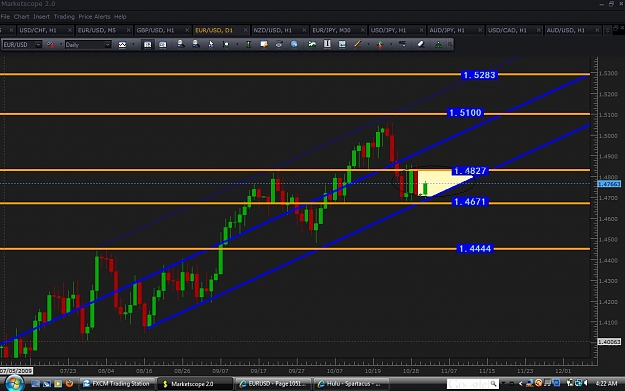Close the GBP/USD, H1 chart tab

[187, 30]
